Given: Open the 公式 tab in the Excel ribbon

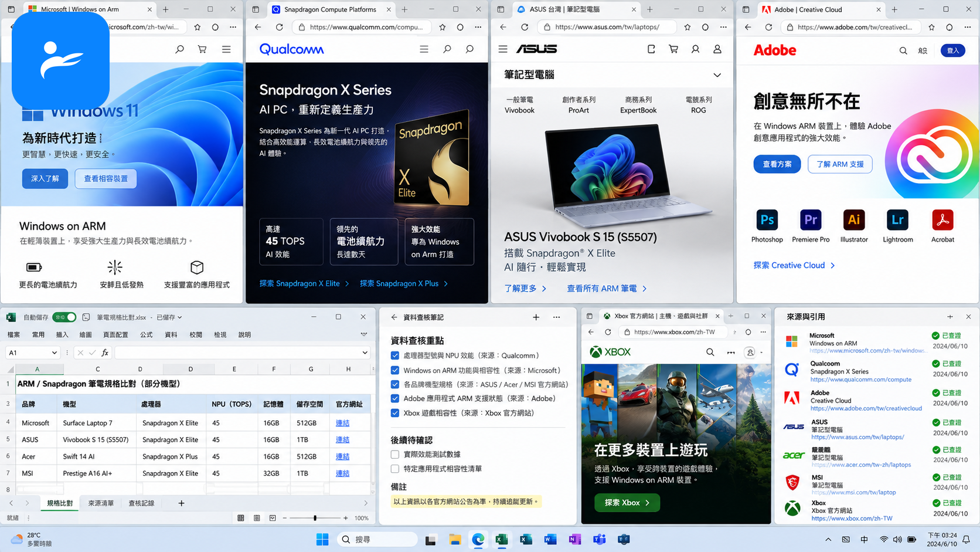Looking at the screenshot, I should pos(147,334).
